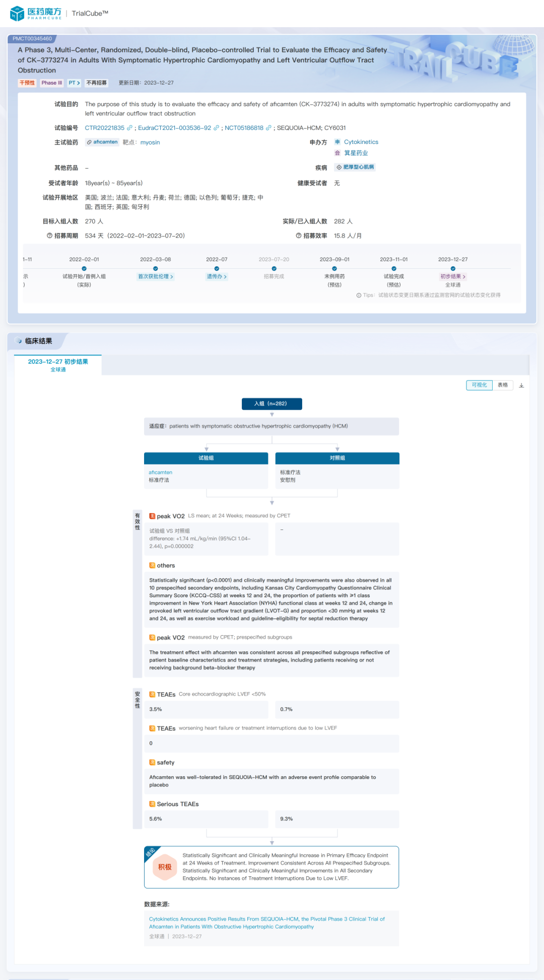The image size is (544, 980).
Task: Switch results view to 可视化
Action: click(x=479, y=385)
